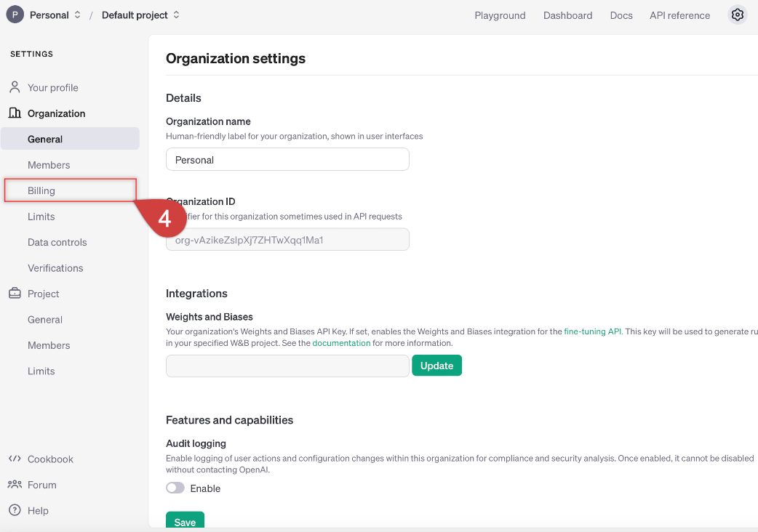Open the Forum link
Screen dimensions: 758x532
pos(42,485)
